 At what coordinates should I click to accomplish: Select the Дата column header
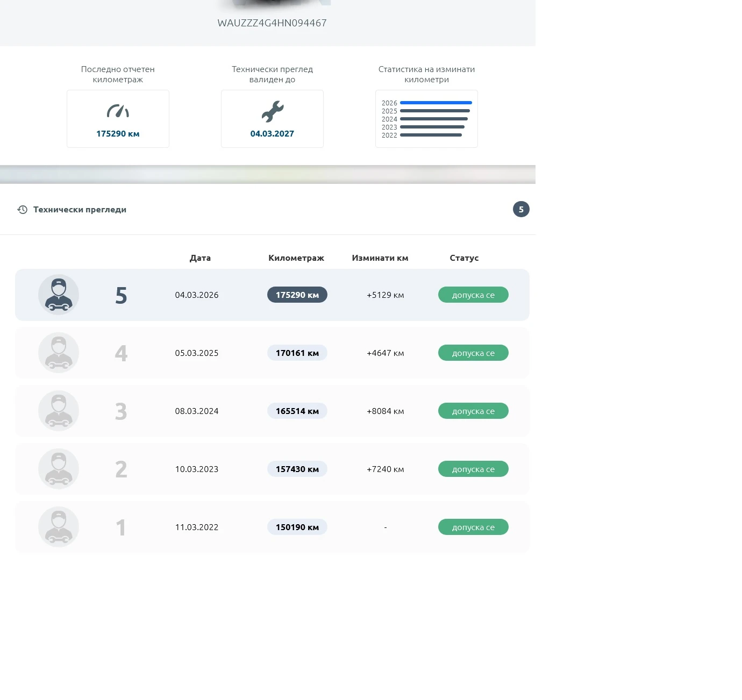(x=200, y=258)
